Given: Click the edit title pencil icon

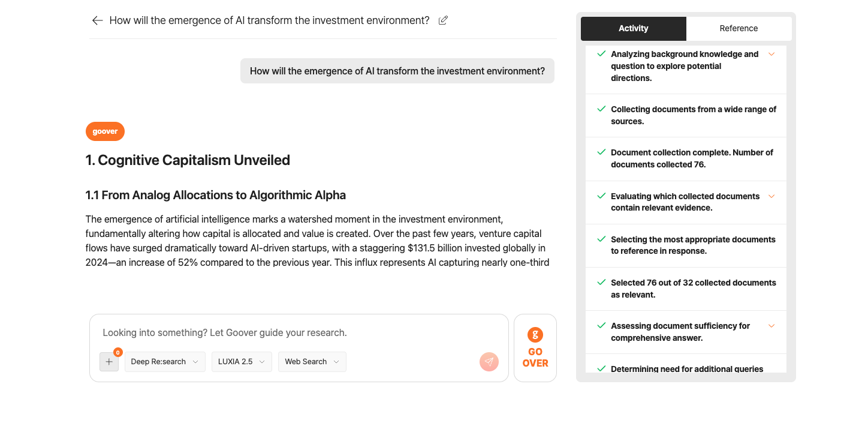Looking at the screenshot, I should pos(443,20).
